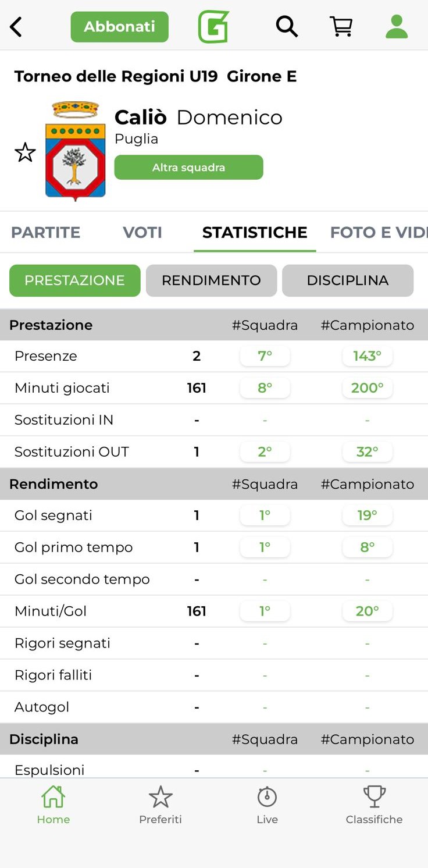Go to Home in bottom bar

pos(53,805)
